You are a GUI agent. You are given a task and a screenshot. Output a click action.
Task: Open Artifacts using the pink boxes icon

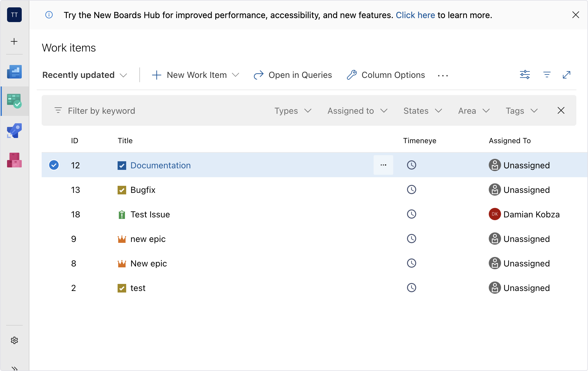[14, 160]
